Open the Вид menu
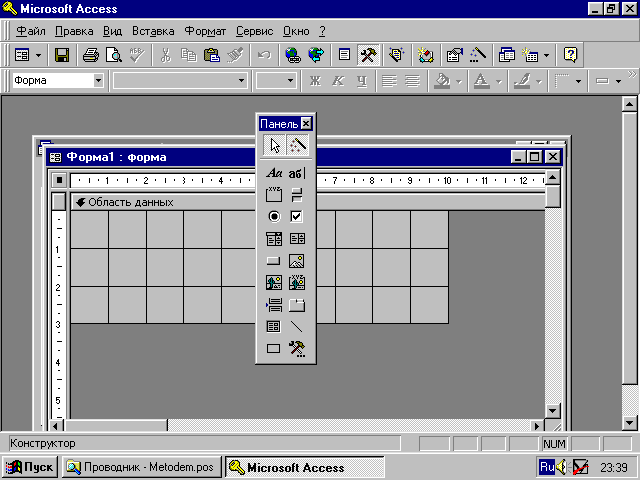 coord(112,31)
